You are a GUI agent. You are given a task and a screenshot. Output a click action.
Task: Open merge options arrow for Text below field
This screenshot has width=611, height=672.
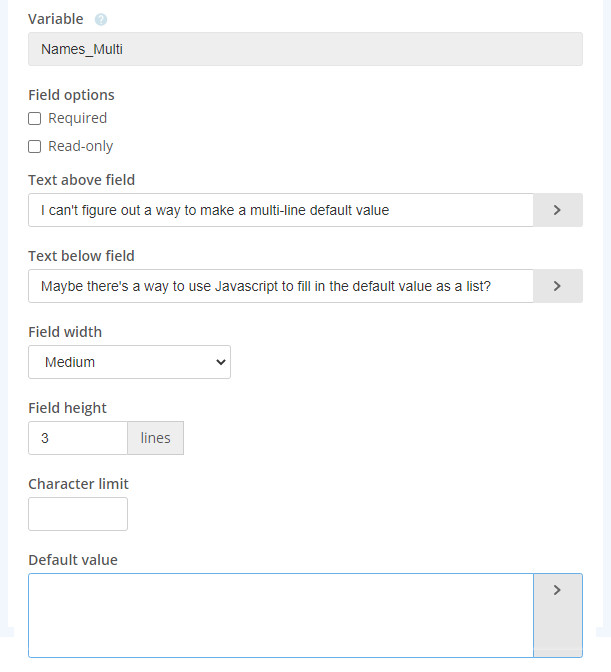click(x=557, y=286)
